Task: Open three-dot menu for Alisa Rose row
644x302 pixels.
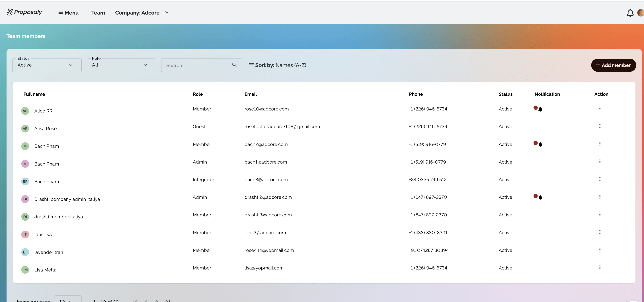Action: point(600,126)
